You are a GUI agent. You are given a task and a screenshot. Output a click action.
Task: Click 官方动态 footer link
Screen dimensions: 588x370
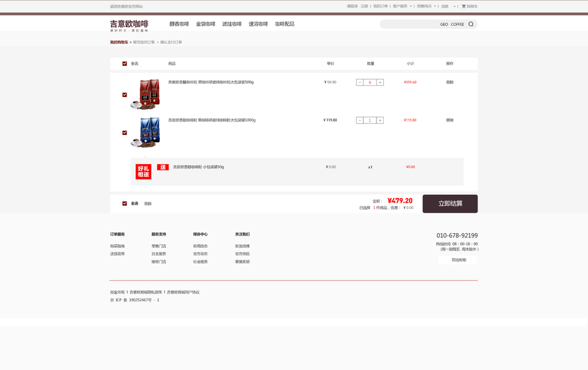point(201,254)
